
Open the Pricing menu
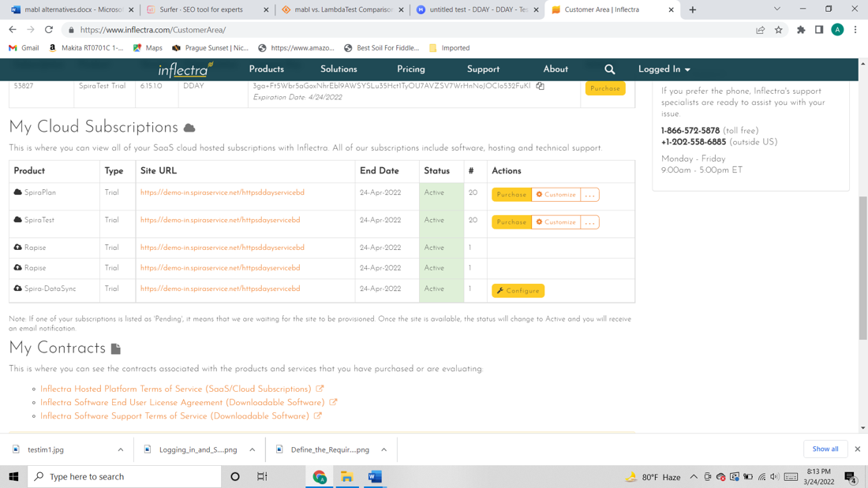click(x=411, y=69)
